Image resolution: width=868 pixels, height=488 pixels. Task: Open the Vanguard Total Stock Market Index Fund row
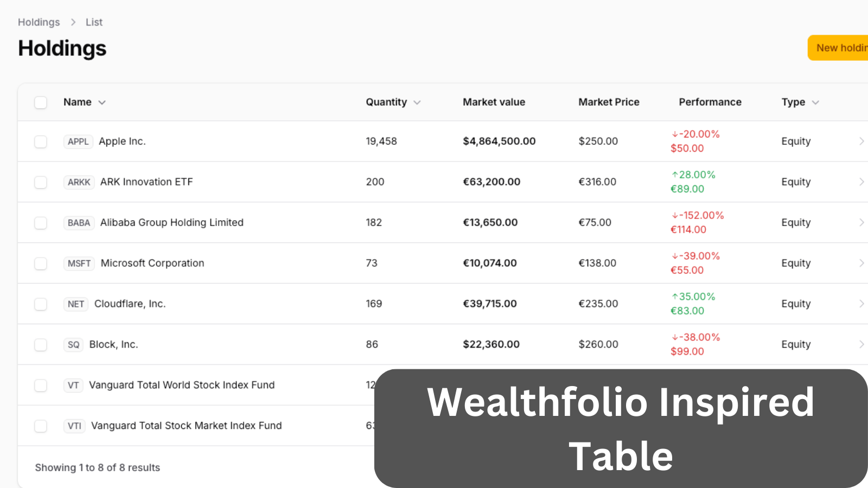[x=196, y=426]
